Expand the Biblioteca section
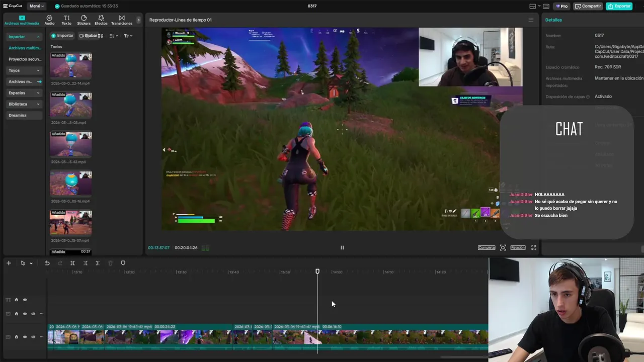The image size is (644, 362). [x=24, y=104]
